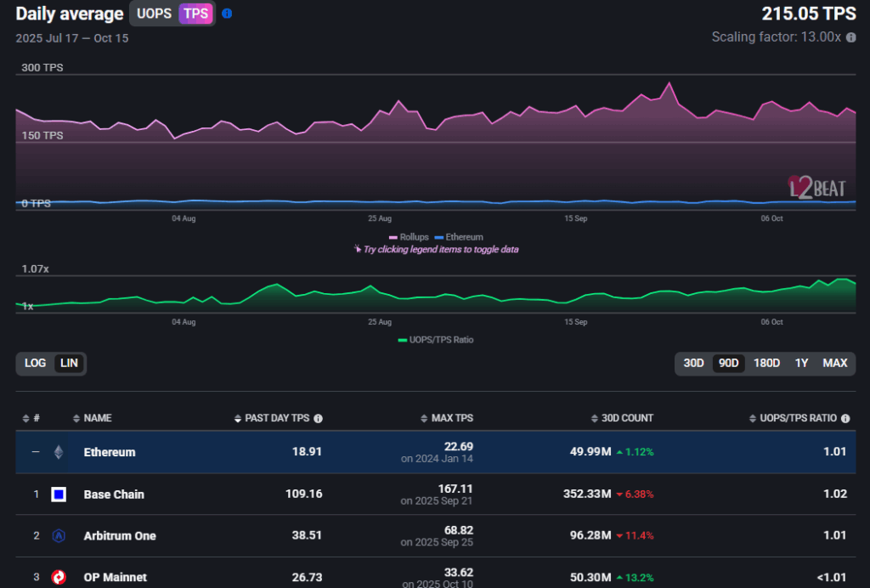This screenshot has height=588, width=870.
Task: Select the 90D time range
Action: click(x=728, y=363)
